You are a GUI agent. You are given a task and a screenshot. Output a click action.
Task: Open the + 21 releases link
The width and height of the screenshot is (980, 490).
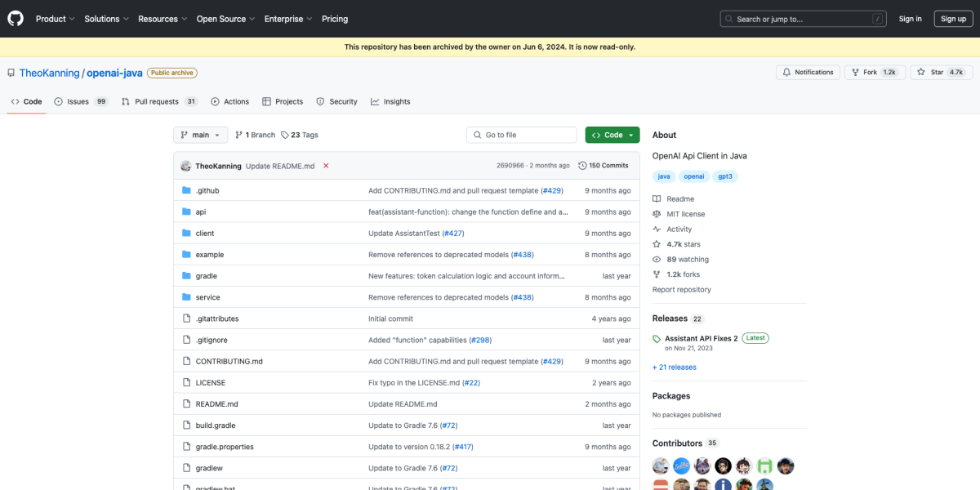[x=673, y=367]
